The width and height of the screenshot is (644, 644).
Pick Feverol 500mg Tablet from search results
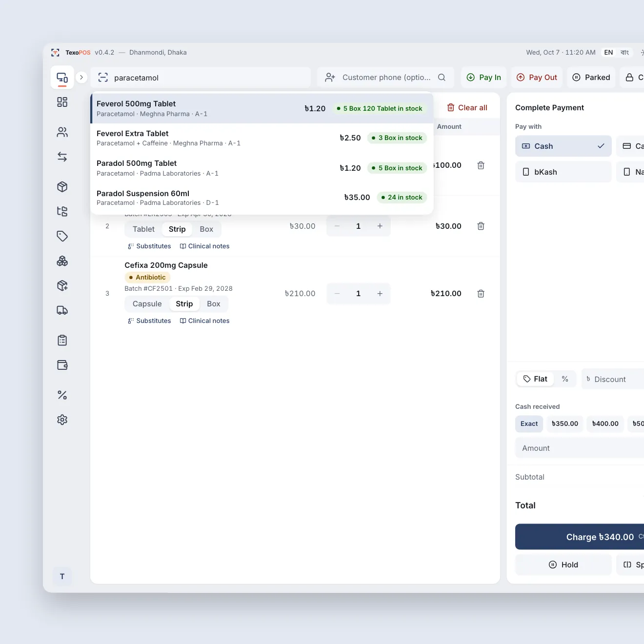pyautogui.click(x=262, y=108)
